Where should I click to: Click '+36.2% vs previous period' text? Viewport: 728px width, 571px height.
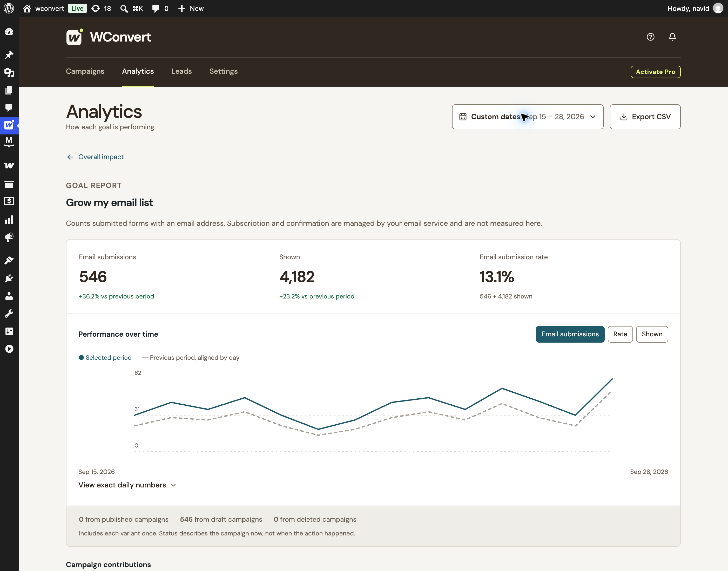tap(116, 296)
